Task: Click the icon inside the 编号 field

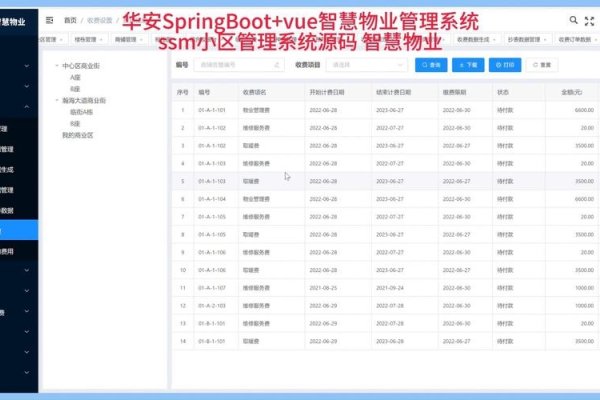Action: 277,65
